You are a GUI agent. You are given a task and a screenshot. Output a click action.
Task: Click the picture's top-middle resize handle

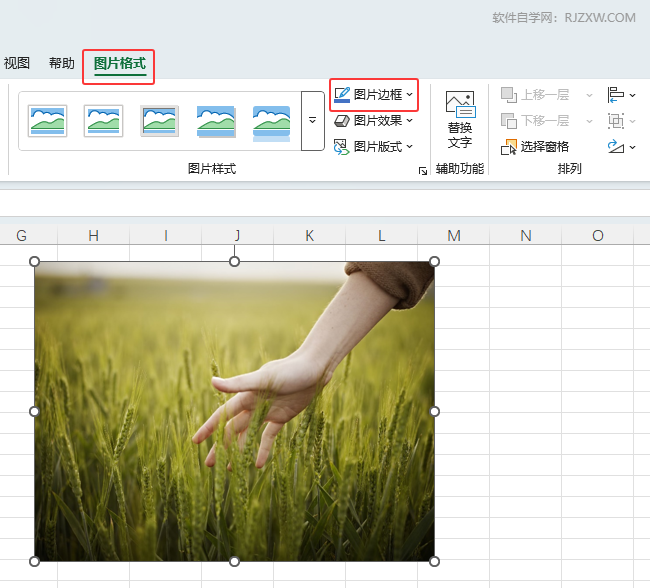click(x=234, y=262)
